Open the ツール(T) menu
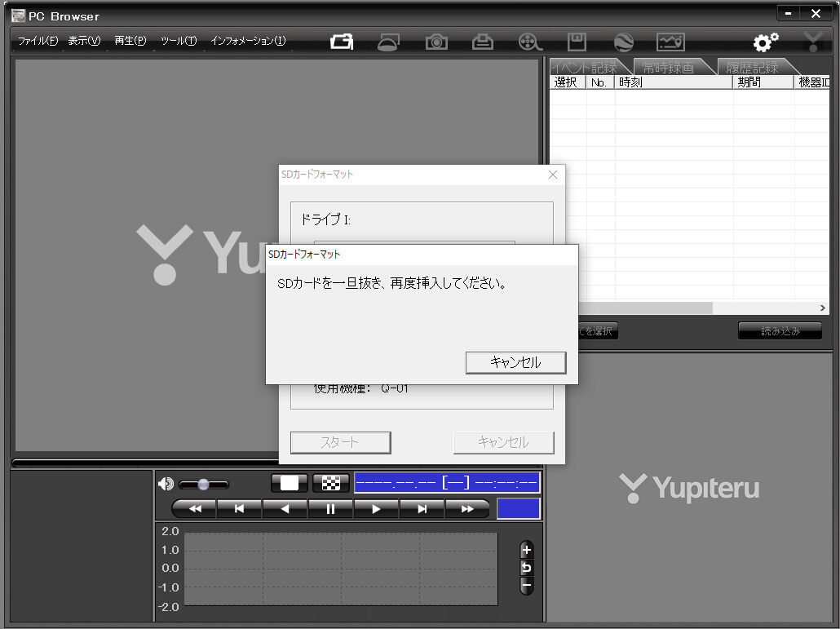This screenshot has width=840, height=629. [x=179, y=41]
